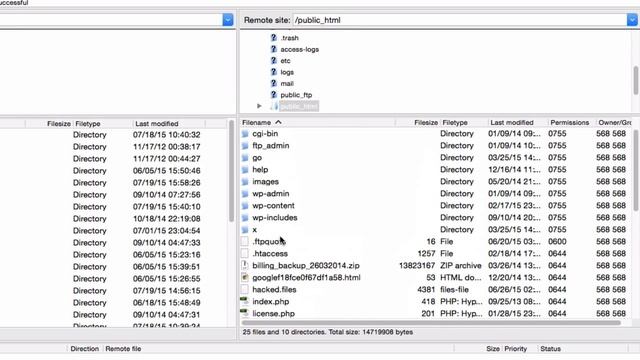Screen dimensions: 640x360
Task: Select the index.php file name
Action: click(271, 302)
